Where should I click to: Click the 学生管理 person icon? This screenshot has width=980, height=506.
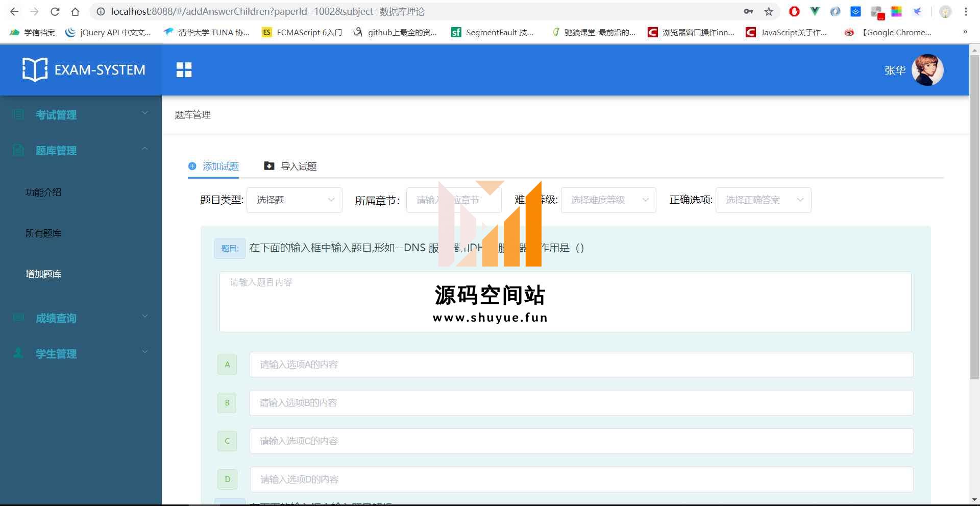click(x=18, y=353)
